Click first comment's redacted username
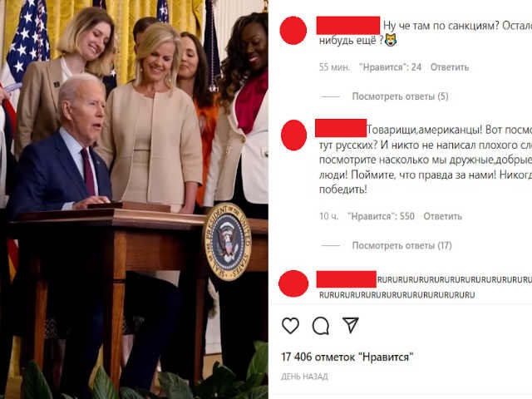The height and width of the screenshot is (399, 532). point(348,25)
